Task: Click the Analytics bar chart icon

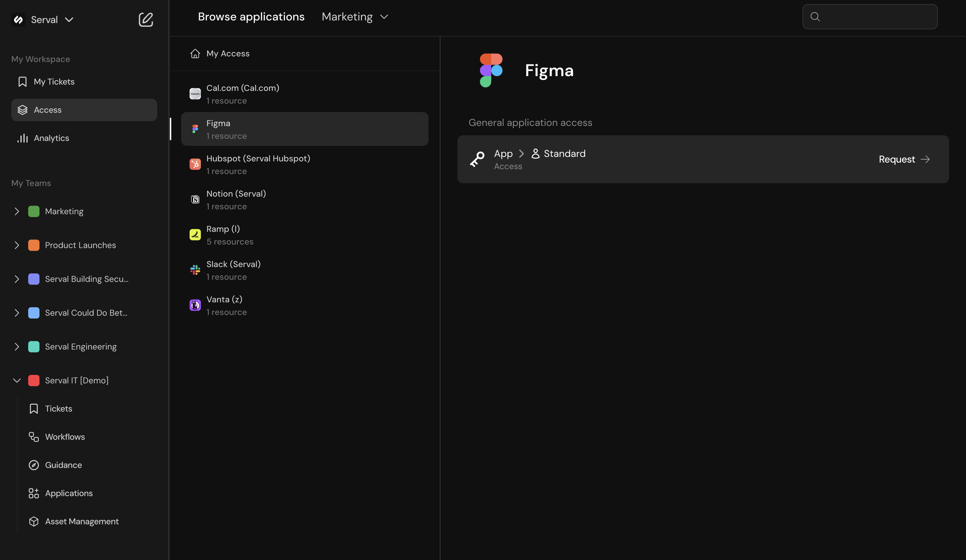Action: 22,138
